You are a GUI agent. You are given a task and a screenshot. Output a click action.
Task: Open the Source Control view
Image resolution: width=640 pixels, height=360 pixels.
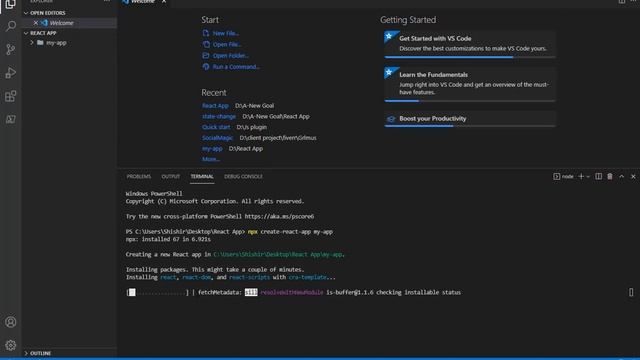[x=11, y=49]
